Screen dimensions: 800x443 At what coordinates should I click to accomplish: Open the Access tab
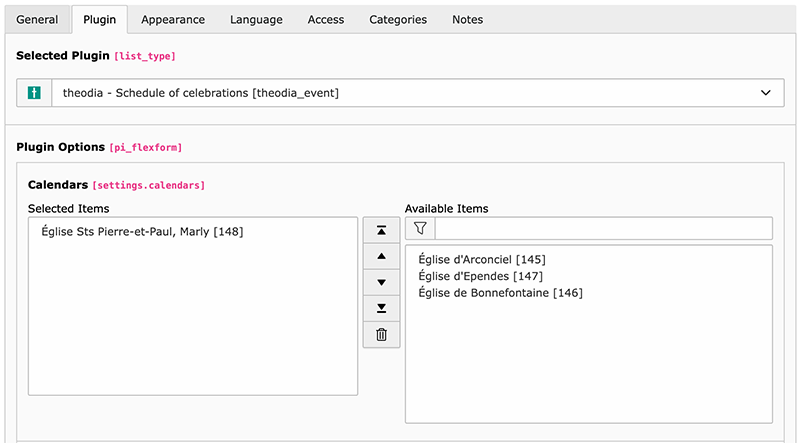tap(326, 19)
